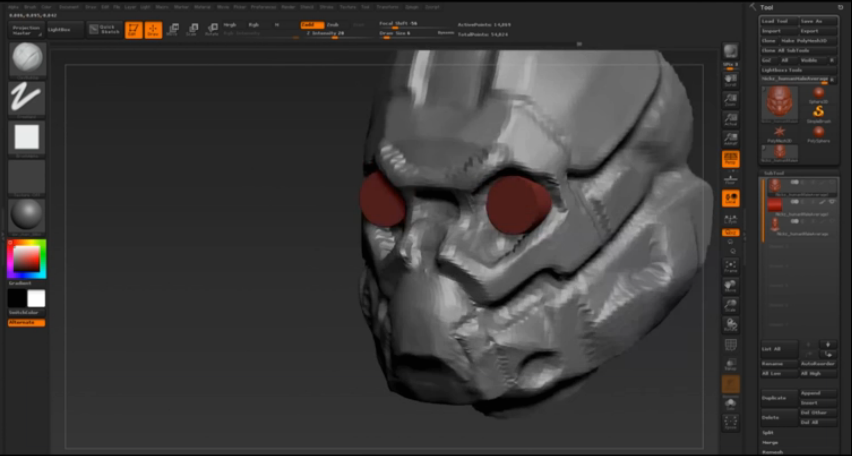Click the Append subtool button
Image resolution: width=852 pixels, height=456 pixels.
pyautogui.click(x=818, y=393)
